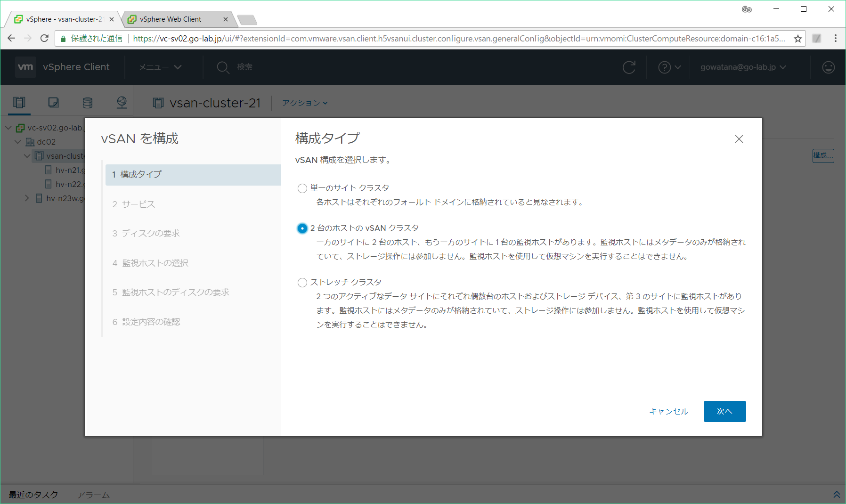Select 2 台のホストの vSAN クラスタ radio option
The height and width of the screenshot is (504, 846).
[x=302, y=228]
